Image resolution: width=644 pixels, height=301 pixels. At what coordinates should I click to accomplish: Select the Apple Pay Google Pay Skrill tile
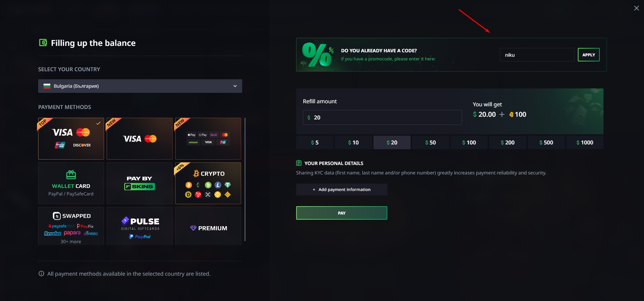pos(208,139)
